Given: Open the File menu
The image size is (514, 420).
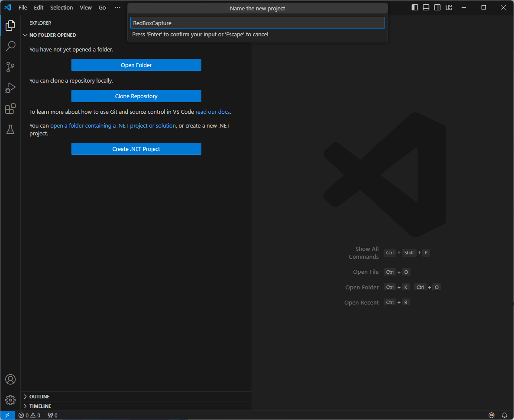Looking at the screenshot, I should pyautogui.click(x=23, y=7).
